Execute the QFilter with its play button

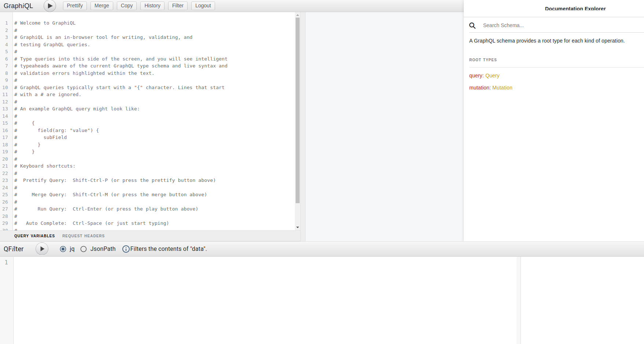pyautogui.click(x=42, y=249)
